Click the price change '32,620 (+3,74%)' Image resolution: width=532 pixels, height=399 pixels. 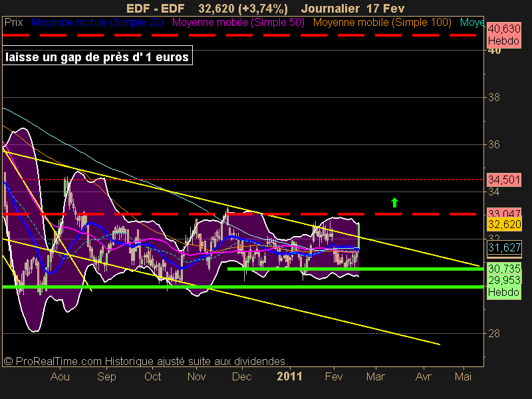(x=243, y=8)
